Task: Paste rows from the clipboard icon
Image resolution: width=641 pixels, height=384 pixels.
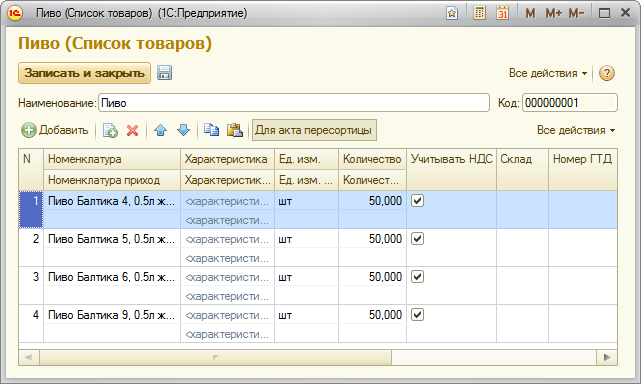Action: 235,130
